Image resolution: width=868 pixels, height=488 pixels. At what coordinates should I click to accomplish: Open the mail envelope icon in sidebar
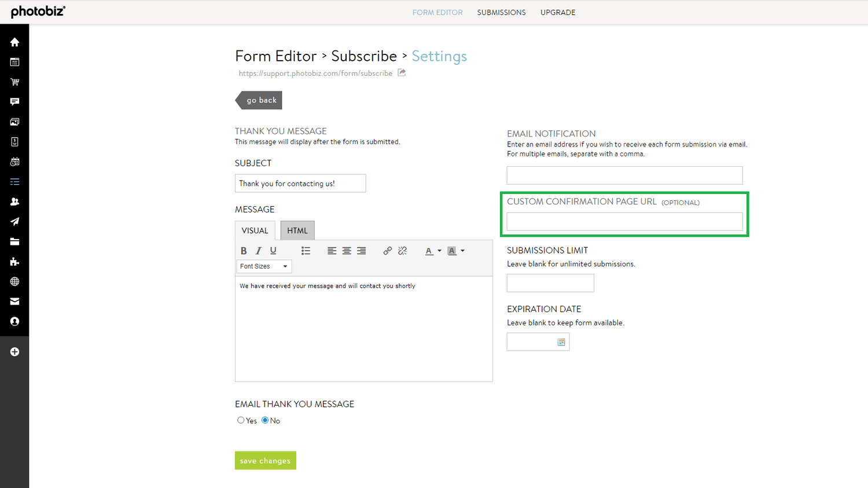coord(14,301)
